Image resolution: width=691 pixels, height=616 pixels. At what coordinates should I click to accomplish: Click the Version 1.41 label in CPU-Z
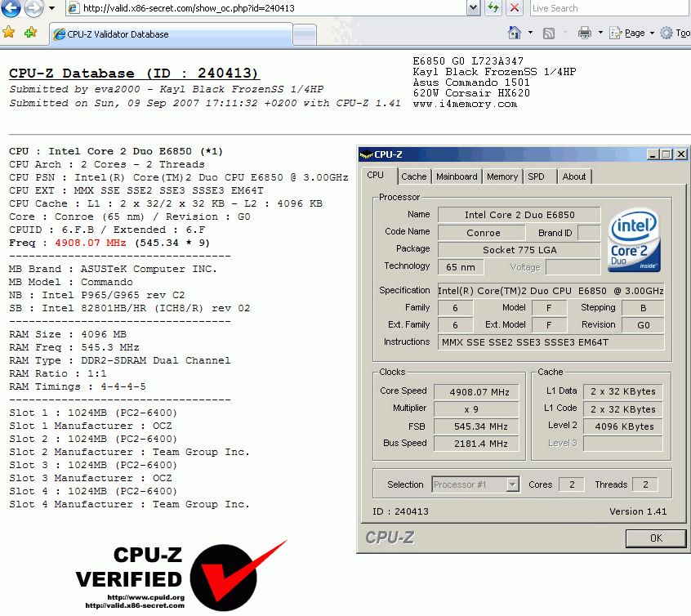tap(638, 511)
